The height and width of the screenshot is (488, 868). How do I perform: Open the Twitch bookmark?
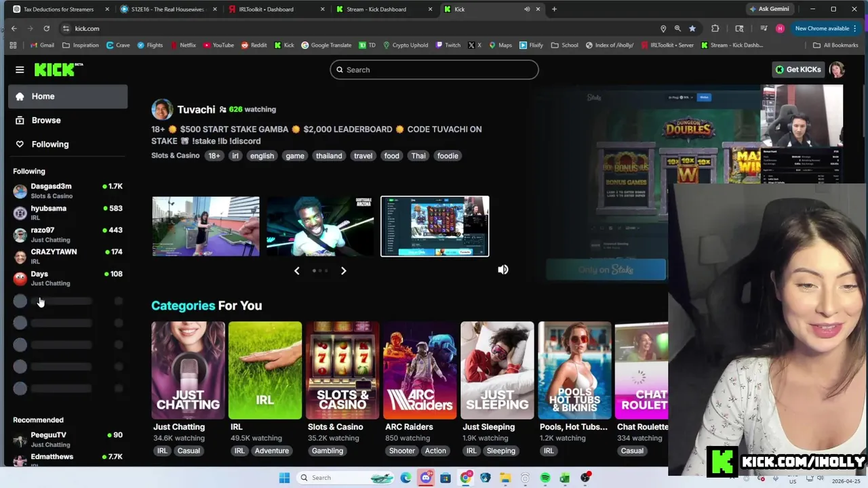click(448, 45)
